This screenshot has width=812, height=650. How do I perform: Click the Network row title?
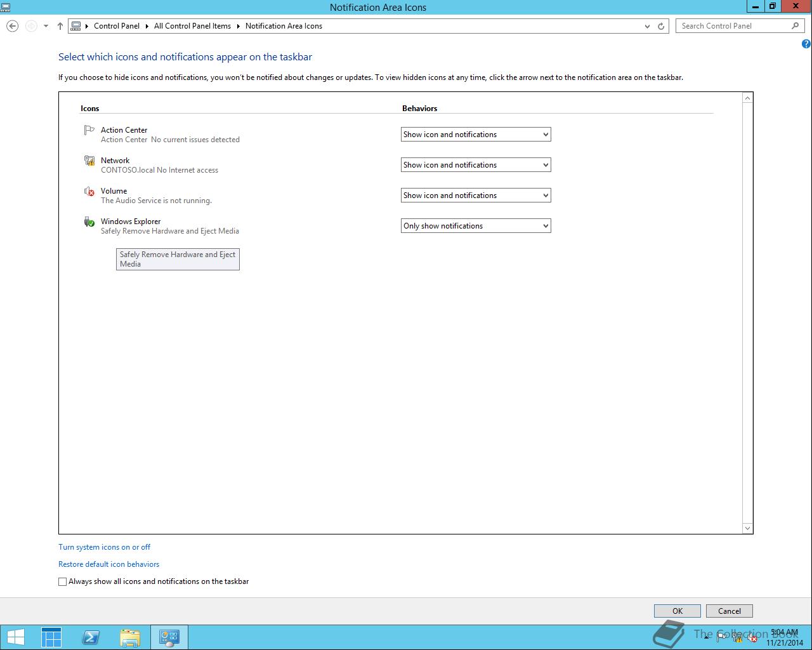tap(115, 161)
